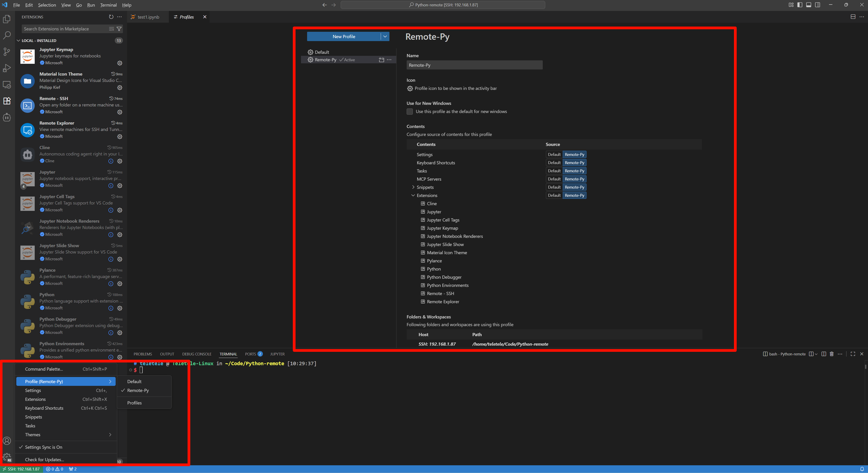Open Profile (Remote-Py) submenu
The width and height of the screenshot is (868, 473).
click(x=66, y=382)
